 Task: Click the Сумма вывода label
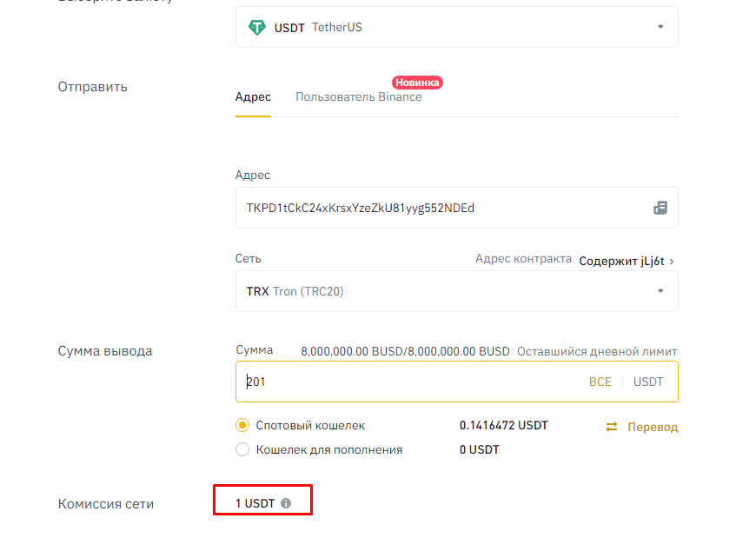pyautogui.click(x=105, y=351)
